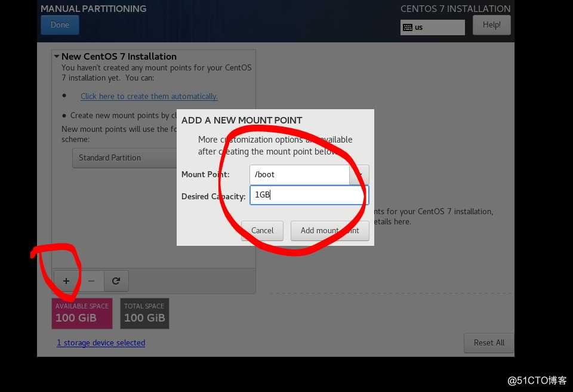Click the link to create mount points automatically
Viewport: 573px width, 392px height.
149,96
